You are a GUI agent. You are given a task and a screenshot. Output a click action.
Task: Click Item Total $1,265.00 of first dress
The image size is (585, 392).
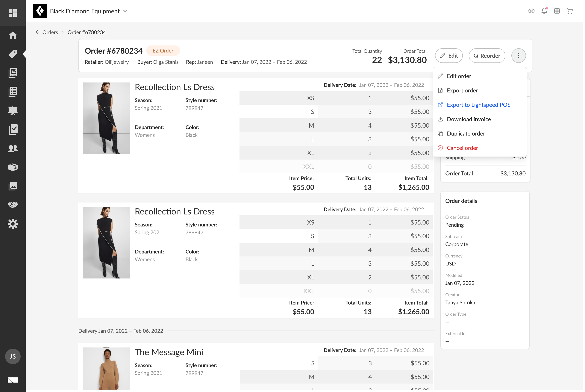point(414,187)
